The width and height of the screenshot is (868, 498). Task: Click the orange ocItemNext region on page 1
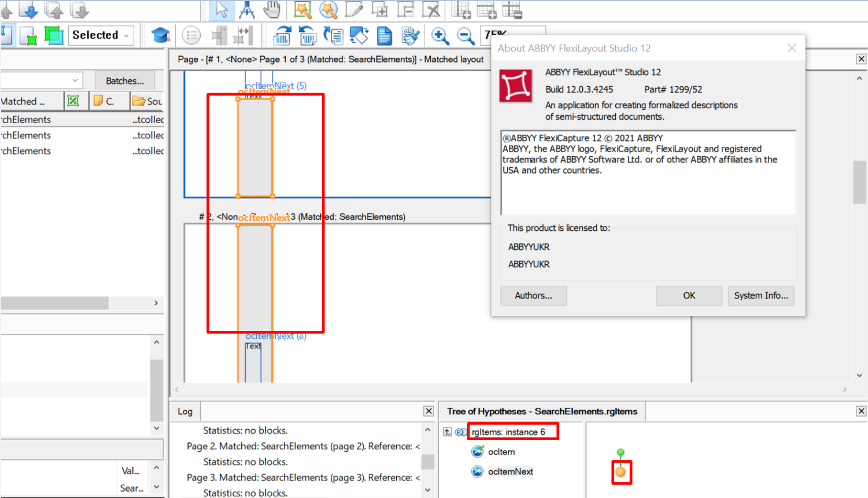(x=255, y=148)
